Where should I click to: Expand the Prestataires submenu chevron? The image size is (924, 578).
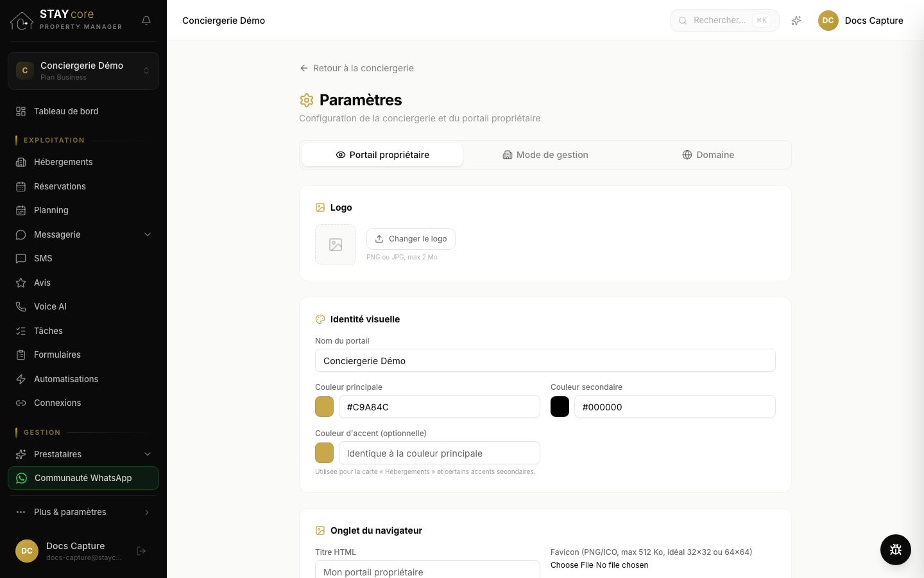148,454
